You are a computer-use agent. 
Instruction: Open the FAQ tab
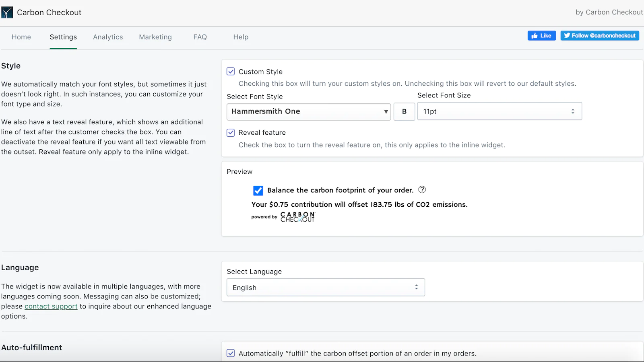pyautogui.click(x=200, y=37)
